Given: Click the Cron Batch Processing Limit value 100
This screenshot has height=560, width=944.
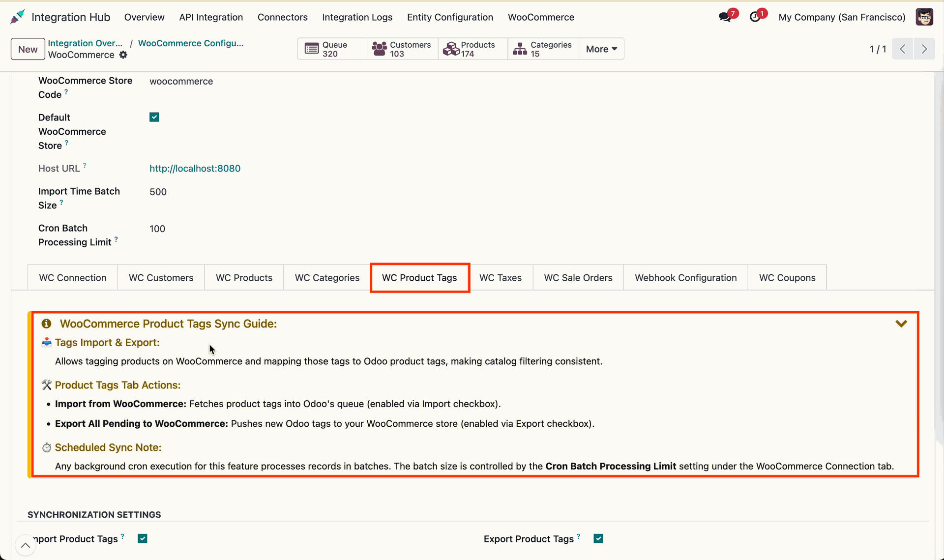Looking at the screenshot, I should pos(157,229).
